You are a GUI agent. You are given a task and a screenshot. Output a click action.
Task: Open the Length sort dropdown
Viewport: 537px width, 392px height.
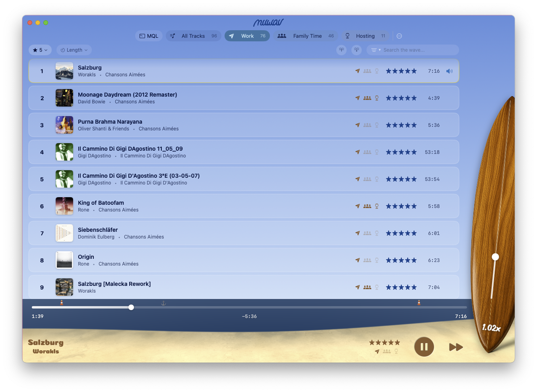74,50
